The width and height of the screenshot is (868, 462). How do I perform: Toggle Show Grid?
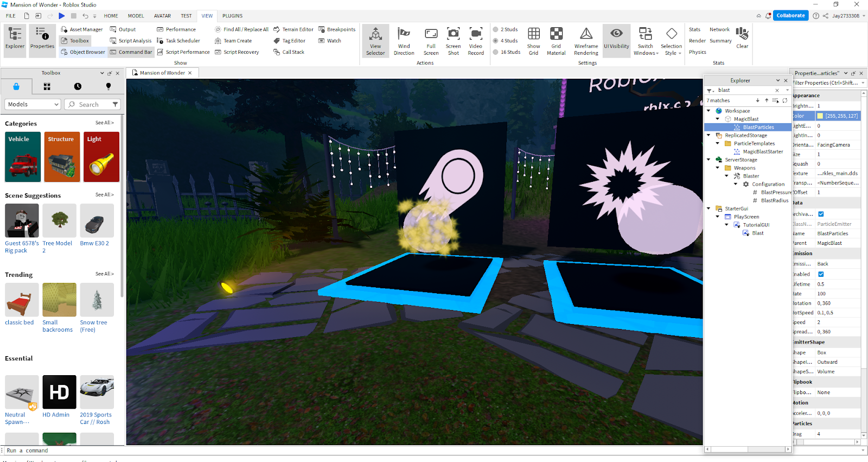534,41
